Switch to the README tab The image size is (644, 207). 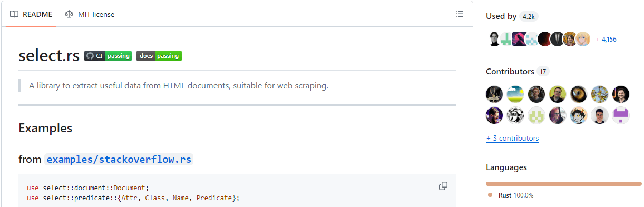click(31, 14)
